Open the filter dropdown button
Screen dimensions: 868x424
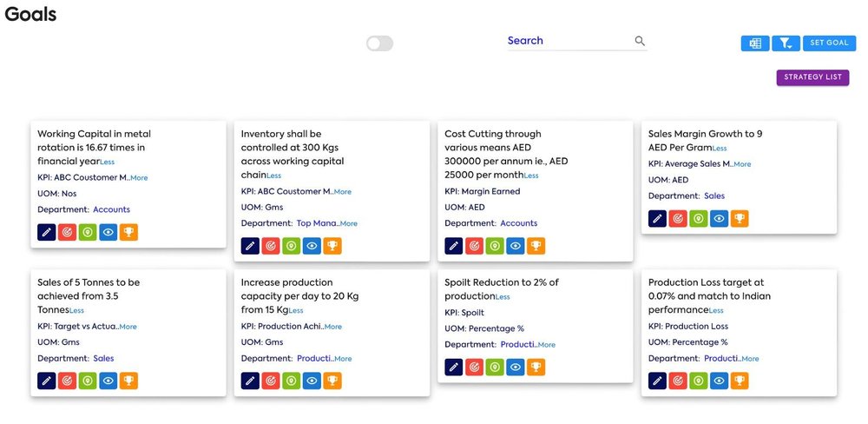(x=786, y=43)
